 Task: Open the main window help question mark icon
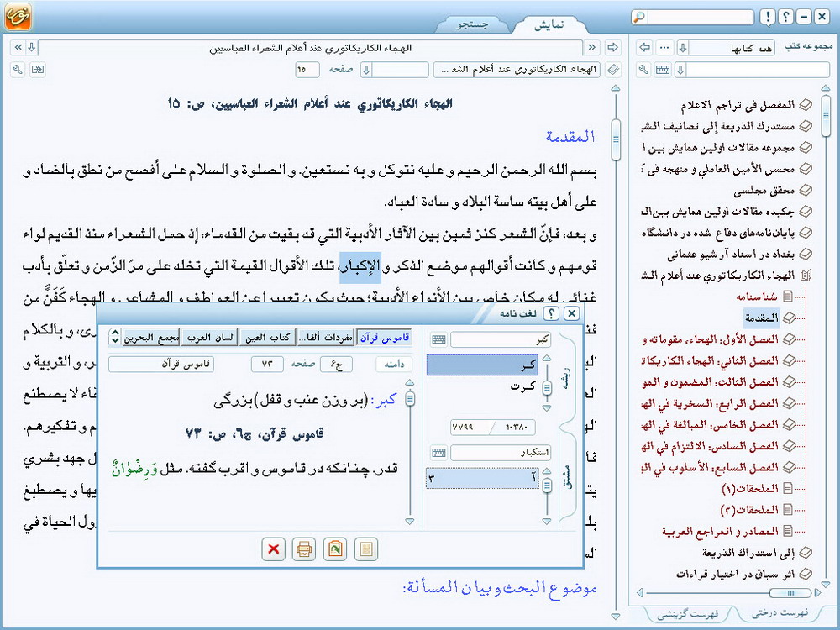[x=785, y=17]
